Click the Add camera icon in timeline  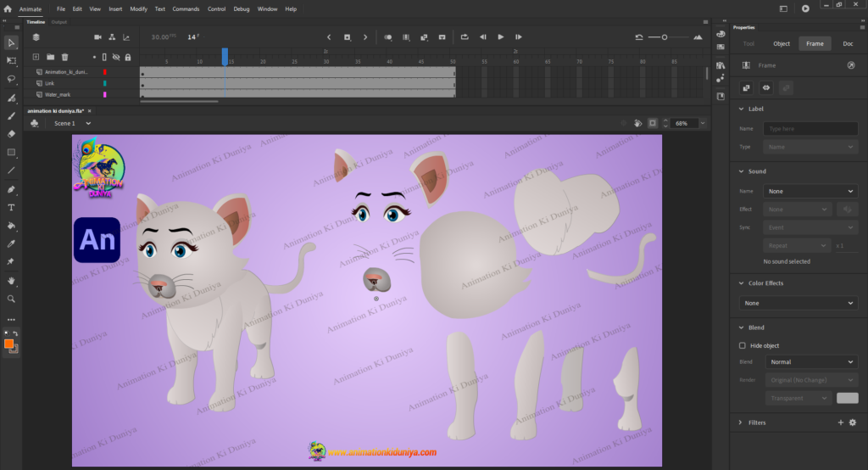click(x=97, y=37)
